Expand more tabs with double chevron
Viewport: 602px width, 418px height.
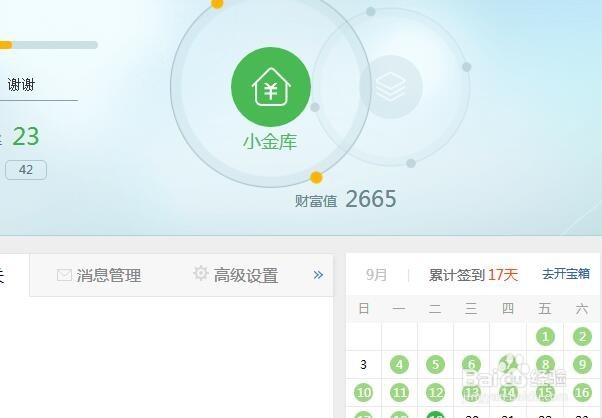click(318, 275)
